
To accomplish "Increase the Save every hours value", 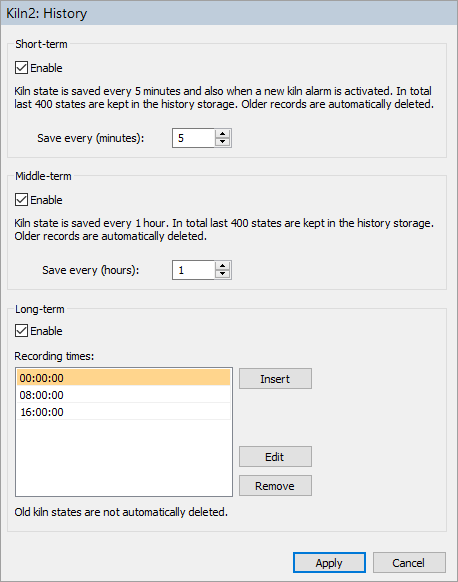I will pyautogui.click(x=222, y=266).
